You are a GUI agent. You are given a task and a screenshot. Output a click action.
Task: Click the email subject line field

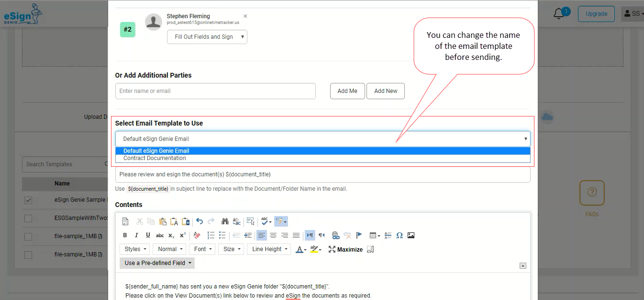tap(322, 174)
